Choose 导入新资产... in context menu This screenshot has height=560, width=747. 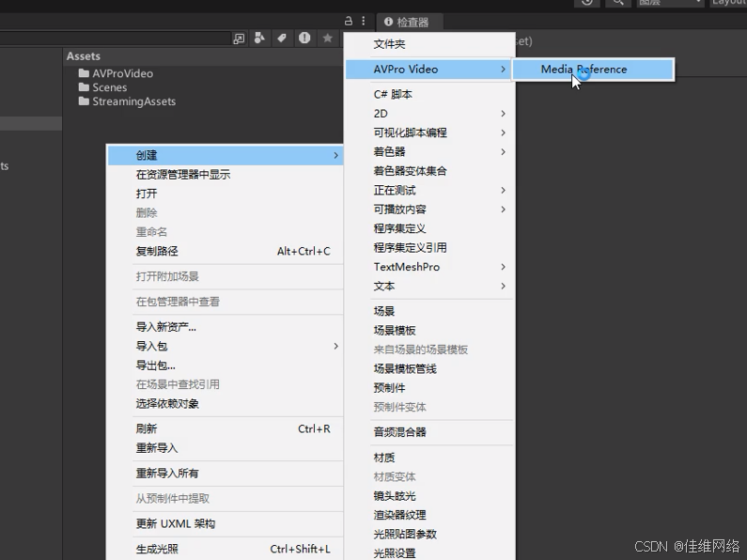(x=225, y=327)
